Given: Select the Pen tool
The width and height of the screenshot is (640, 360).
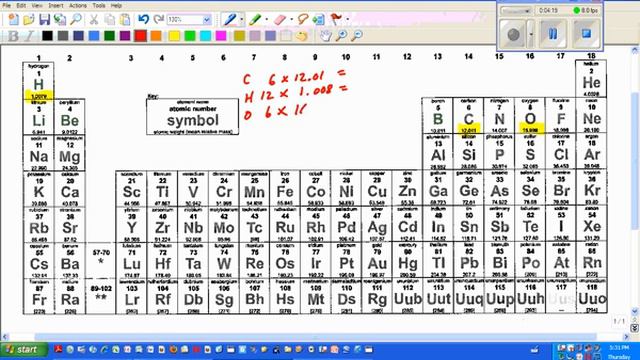Looking at the screenshot, I should pos(230,19).
